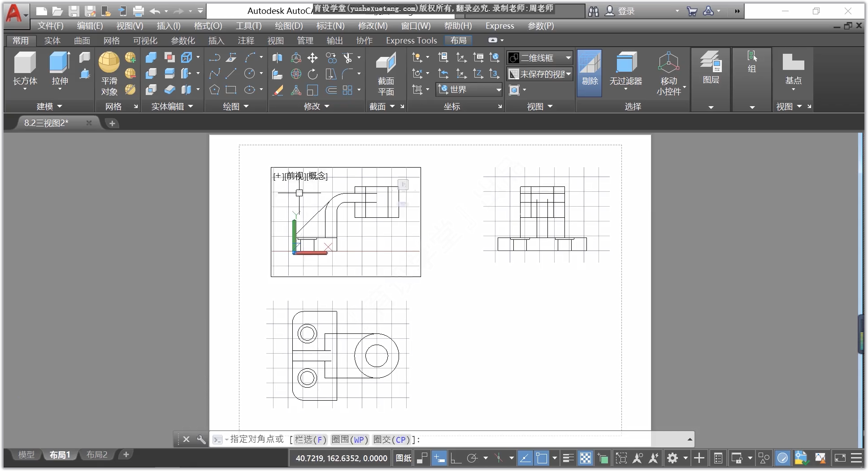Switch to the 布局2 layout tab
Image resolution: width=868 pixels, height=471 pixels.
coord(97,455)
